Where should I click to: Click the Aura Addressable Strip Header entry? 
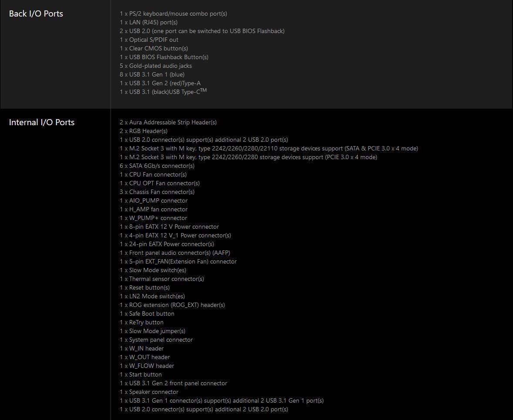pos(168,122)
